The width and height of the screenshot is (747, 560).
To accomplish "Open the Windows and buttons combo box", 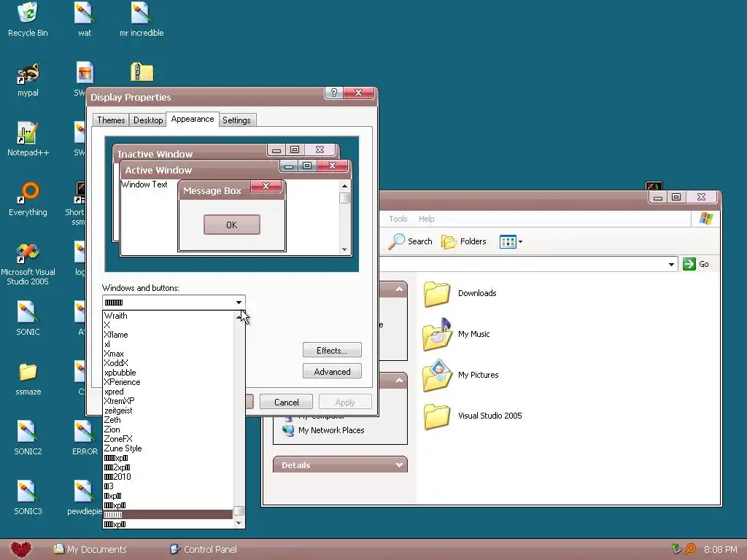I will click(174, 303).
